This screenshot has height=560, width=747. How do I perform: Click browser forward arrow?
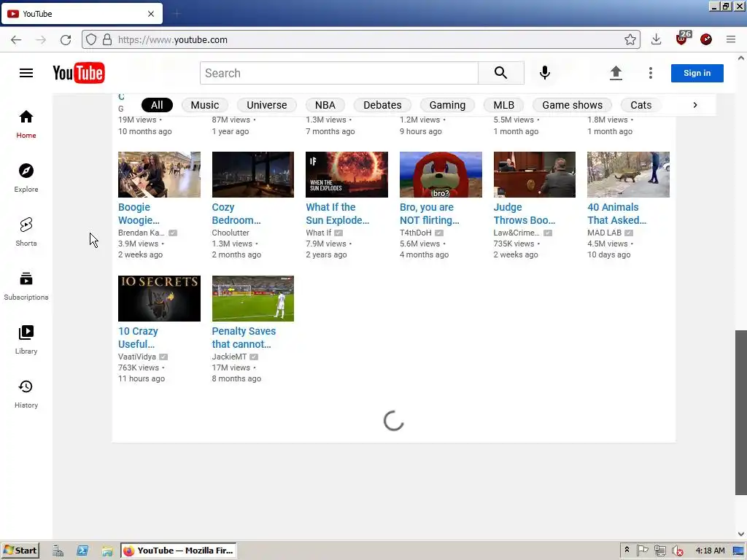pos(41,40)
